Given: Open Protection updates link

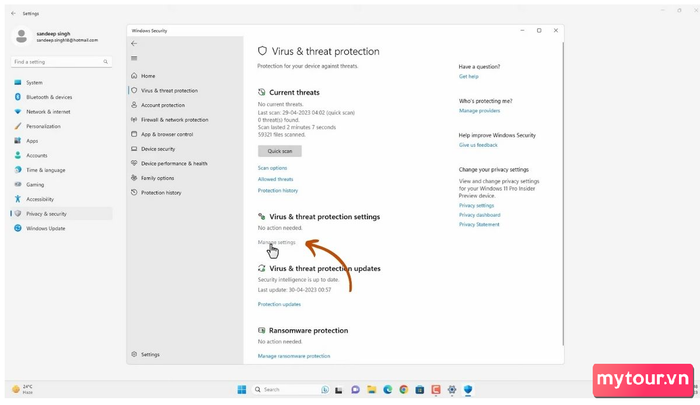Looking at the screenshot, I should [279, 304].
